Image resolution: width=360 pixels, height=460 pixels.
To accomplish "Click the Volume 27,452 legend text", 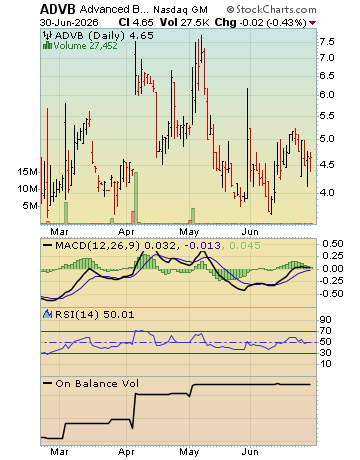I will point(86,46).
